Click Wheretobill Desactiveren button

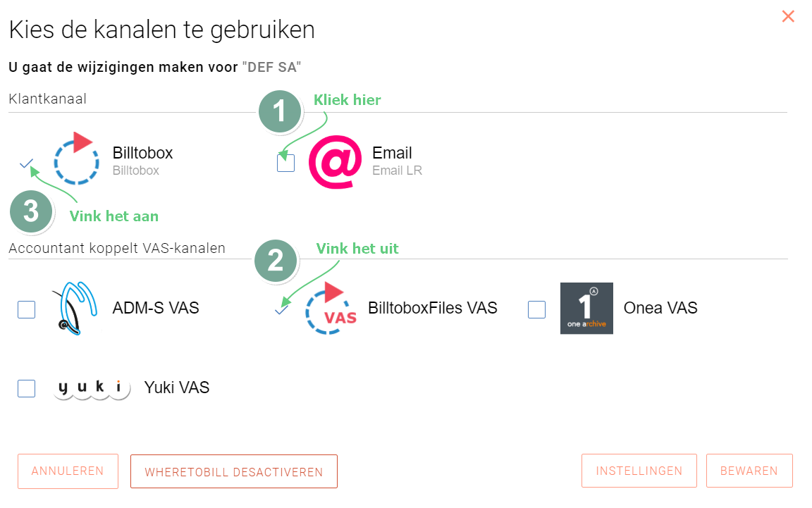[234, 472]
